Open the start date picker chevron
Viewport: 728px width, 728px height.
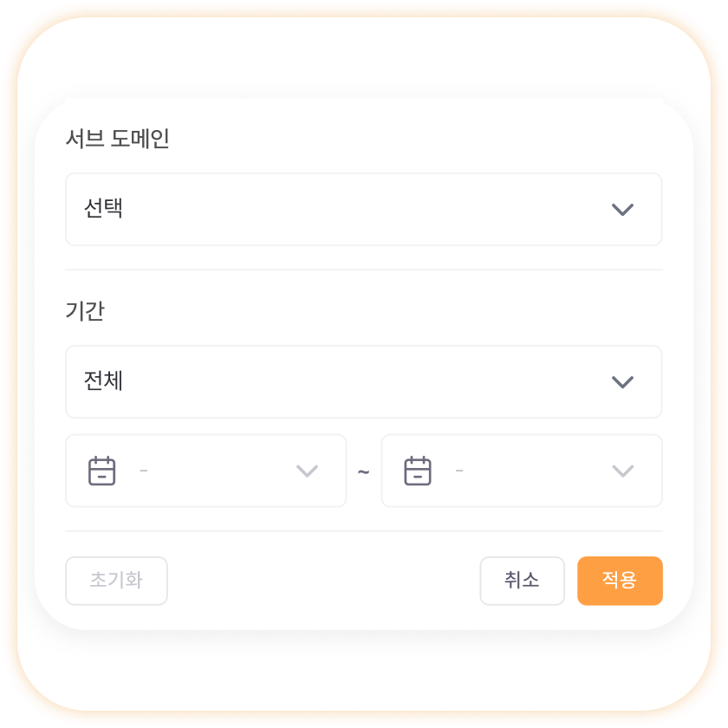point(307,471)
